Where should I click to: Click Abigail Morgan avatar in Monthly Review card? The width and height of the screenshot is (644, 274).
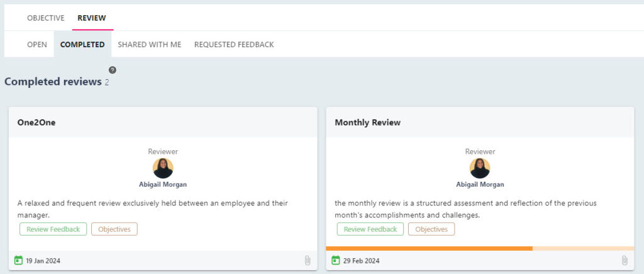tap(480, 168)
